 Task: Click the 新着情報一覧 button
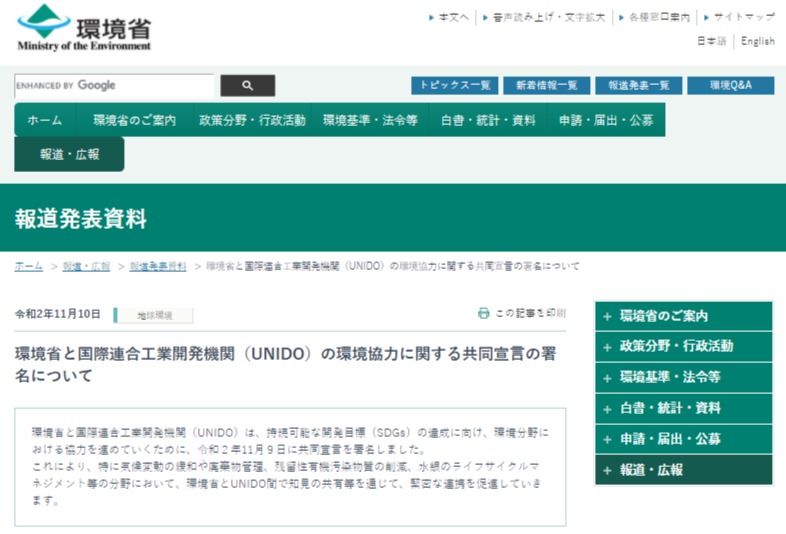pyautogui.click(x=547, y=85)
